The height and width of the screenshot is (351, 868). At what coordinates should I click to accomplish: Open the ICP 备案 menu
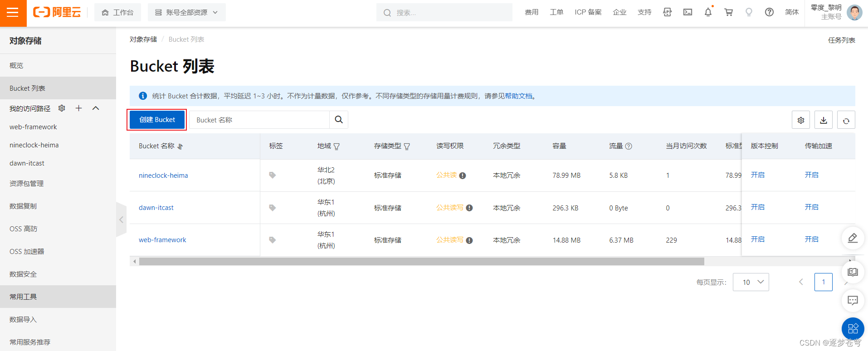coord(588,12)
